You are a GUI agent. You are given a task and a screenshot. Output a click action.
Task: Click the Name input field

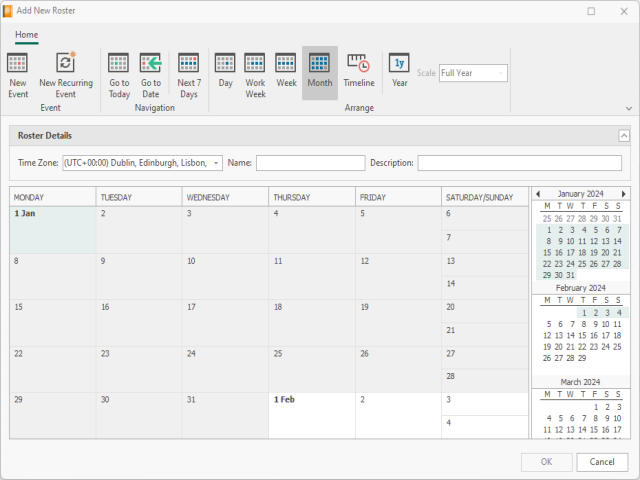click(x=309, y=163)
